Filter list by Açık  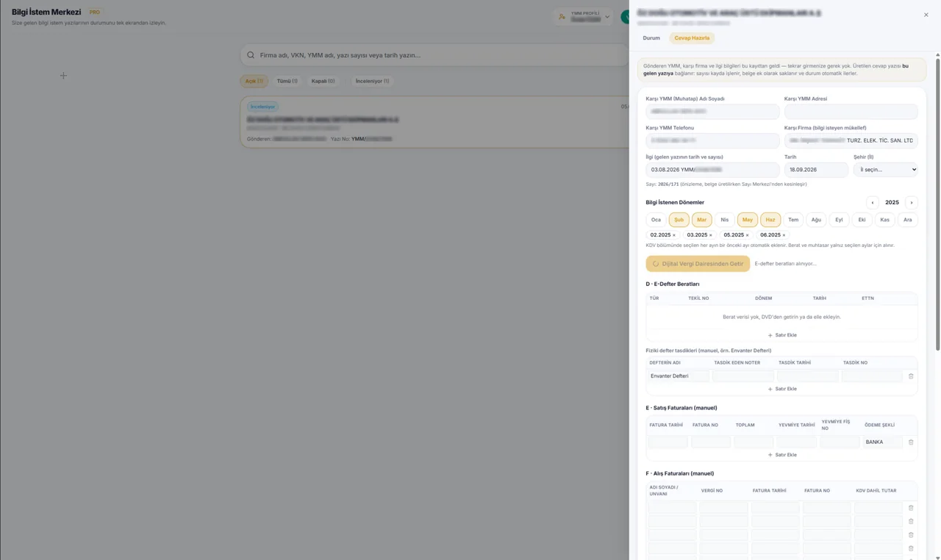(x=254, y=81)
